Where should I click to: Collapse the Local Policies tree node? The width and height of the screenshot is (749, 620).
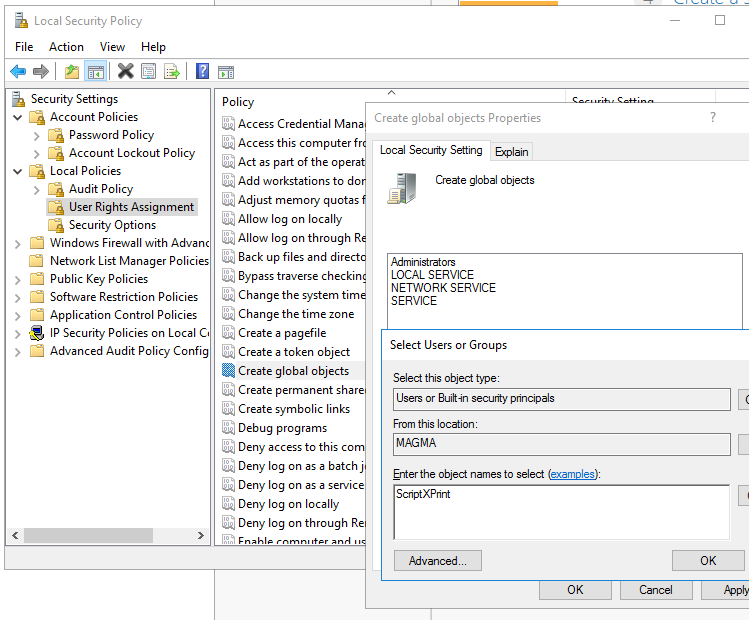click(x=18, y=171)
